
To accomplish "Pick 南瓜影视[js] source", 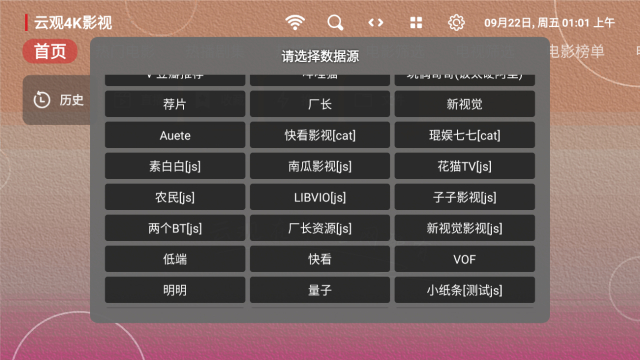I will pos(320,166).
